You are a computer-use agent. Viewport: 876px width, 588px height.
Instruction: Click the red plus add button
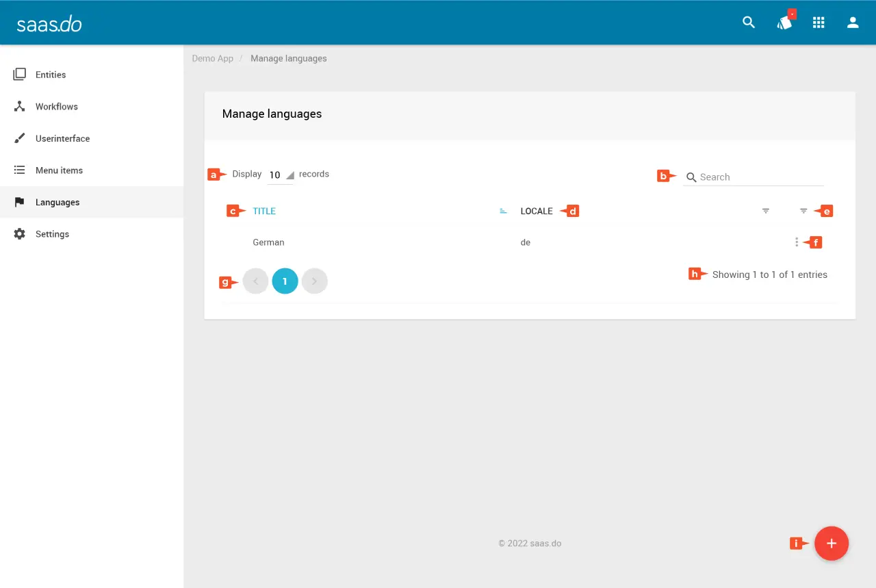pyautogui.click(x=832, y=544)
